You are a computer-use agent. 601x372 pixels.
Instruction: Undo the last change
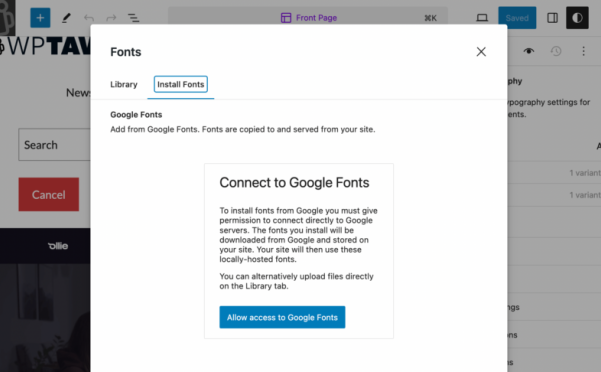tap(89, 18)
